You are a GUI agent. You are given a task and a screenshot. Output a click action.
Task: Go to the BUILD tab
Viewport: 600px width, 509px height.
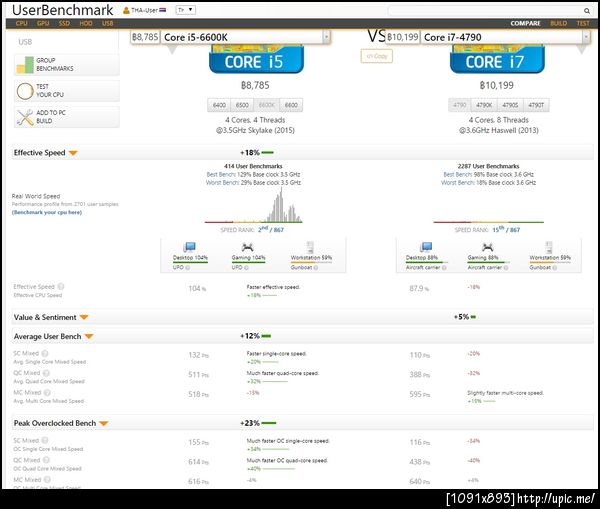[x=559, y=23]
